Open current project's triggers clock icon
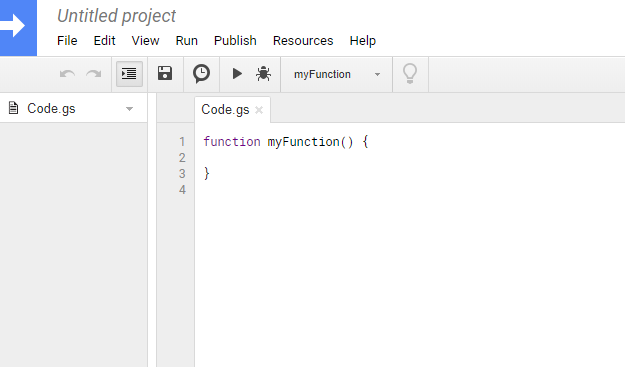Viewport: 625px width, 367px height. point(201,74)
